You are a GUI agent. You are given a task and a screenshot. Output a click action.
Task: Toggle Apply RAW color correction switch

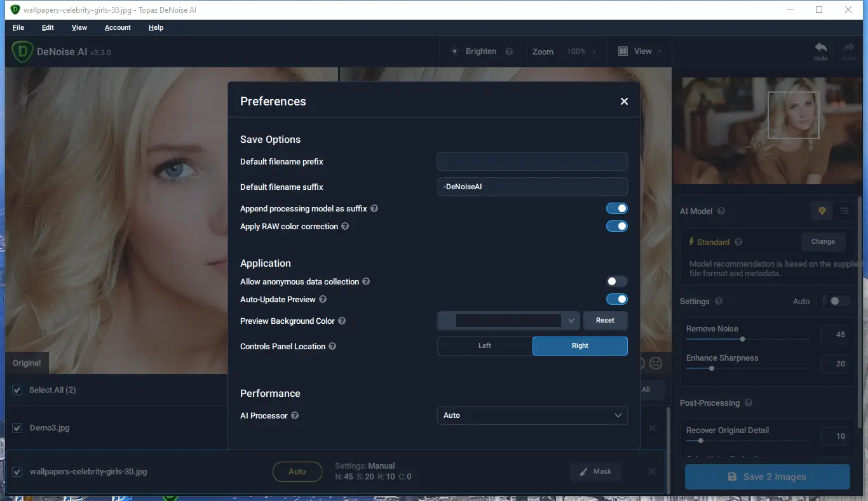pos(616,227)
